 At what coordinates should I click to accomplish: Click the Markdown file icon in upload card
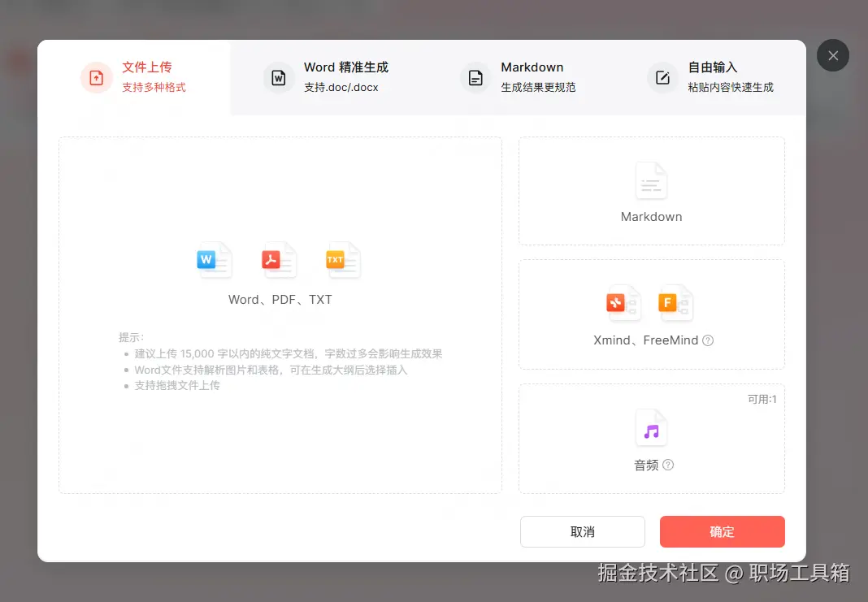(x=652, y=180)
